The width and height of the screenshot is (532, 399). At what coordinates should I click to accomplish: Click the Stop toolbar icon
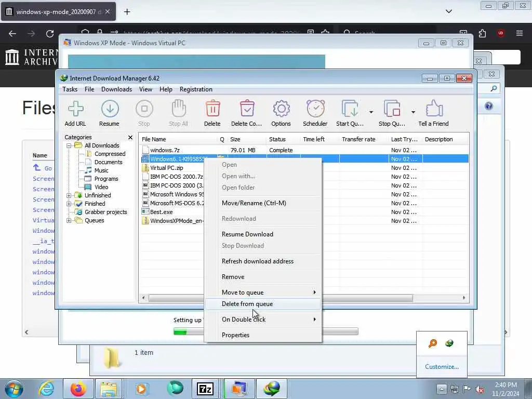144,109
